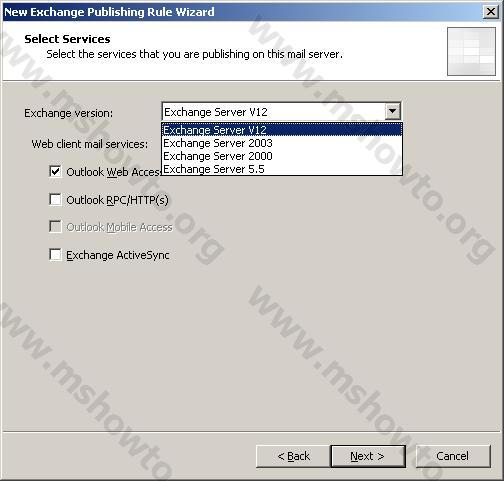Click the Exchange version label
The width and height of the screenshot is (504, 481).
pos(69,113)
